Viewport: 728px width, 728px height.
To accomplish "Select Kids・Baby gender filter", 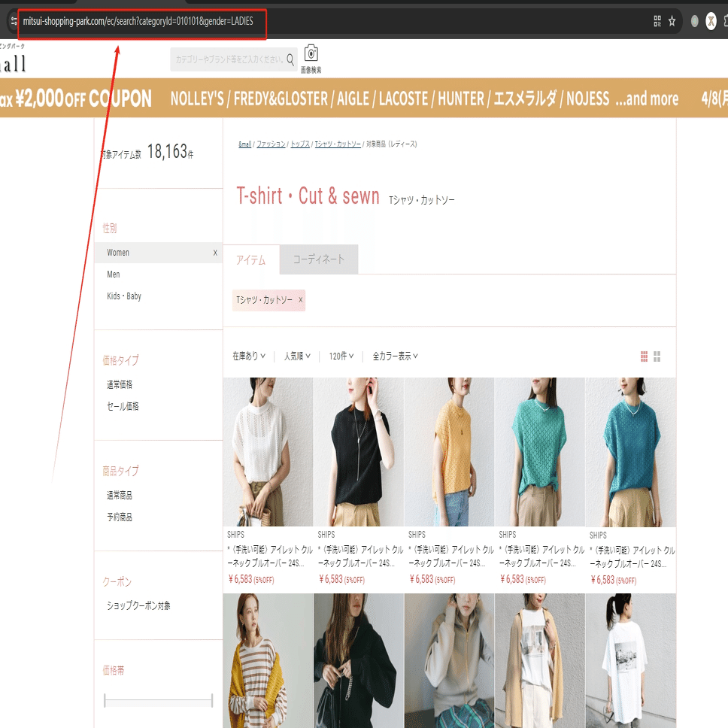I will [x=124, y=296].
